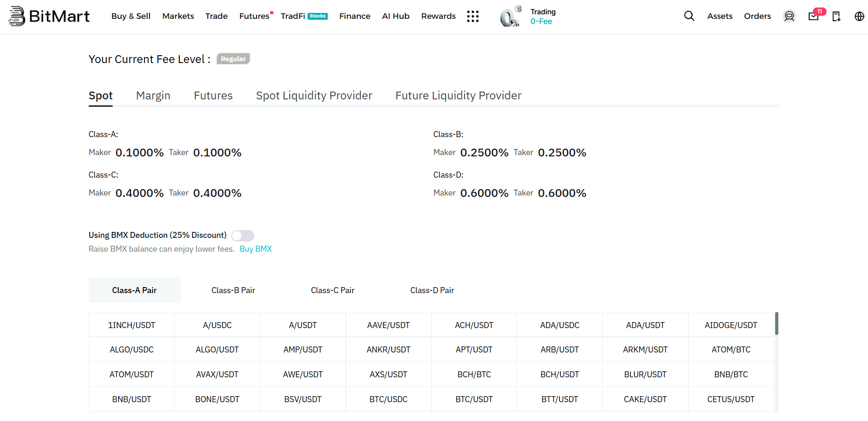Go to Assets page

720,16
